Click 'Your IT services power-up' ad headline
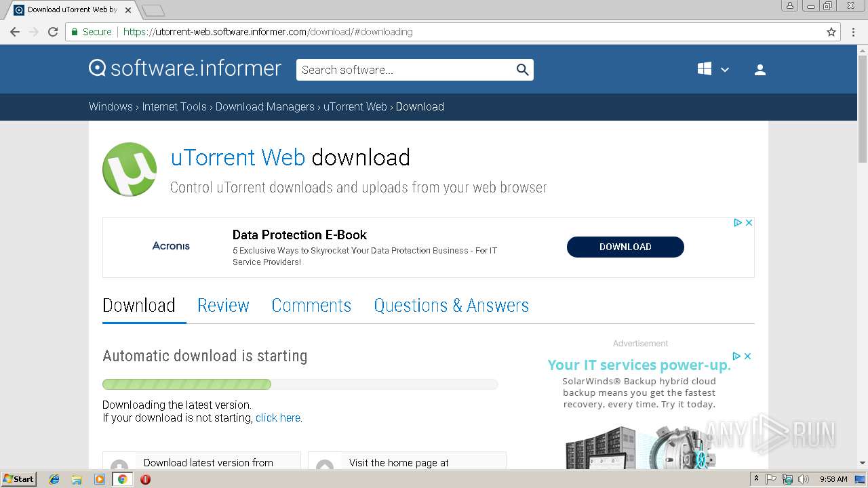This screenshot has width=868, height=488. tap(639, 365)
